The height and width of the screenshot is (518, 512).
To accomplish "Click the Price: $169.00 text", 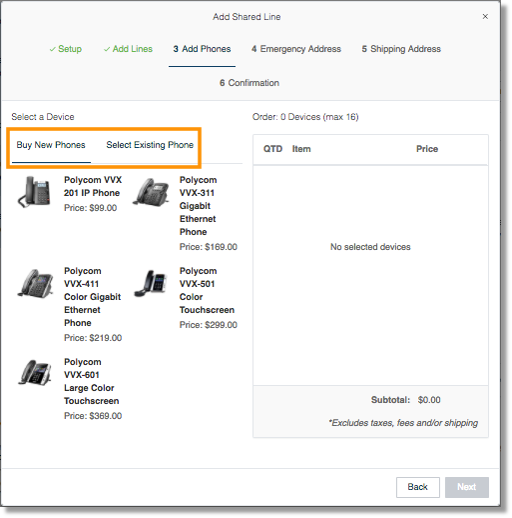I will click(x=208, y=247).
